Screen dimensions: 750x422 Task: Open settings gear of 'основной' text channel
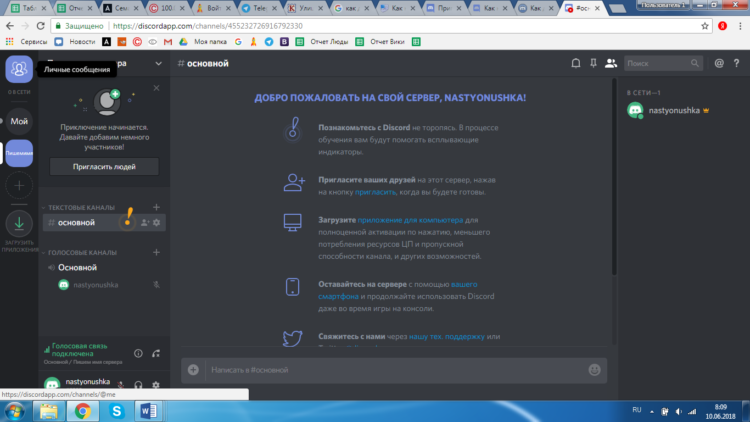156,222
